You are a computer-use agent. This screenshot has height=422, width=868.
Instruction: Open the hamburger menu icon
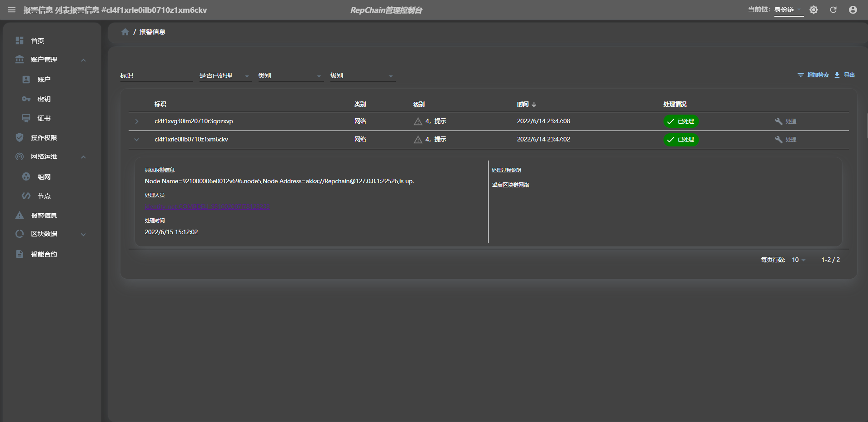pos(12,10)
